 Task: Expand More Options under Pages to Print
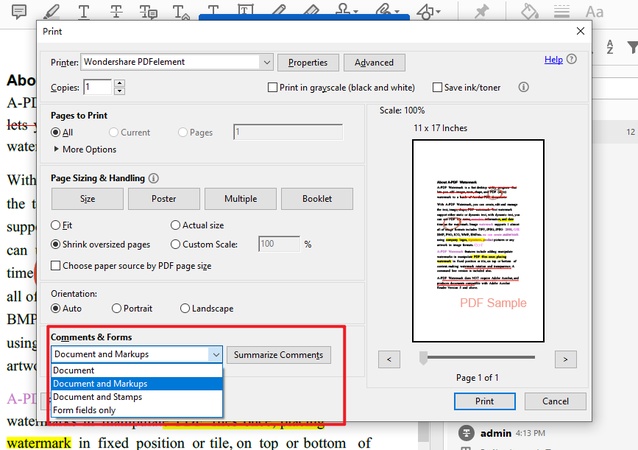(85, 149)
